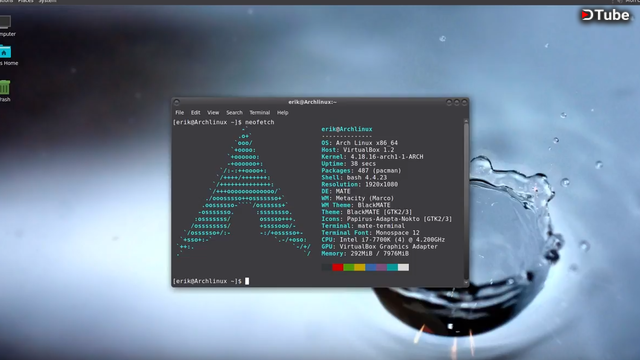This screenshot has height=360, width=640.
Task: Click the blue color block in neofetch output
Action: click(x=371, y=267)
